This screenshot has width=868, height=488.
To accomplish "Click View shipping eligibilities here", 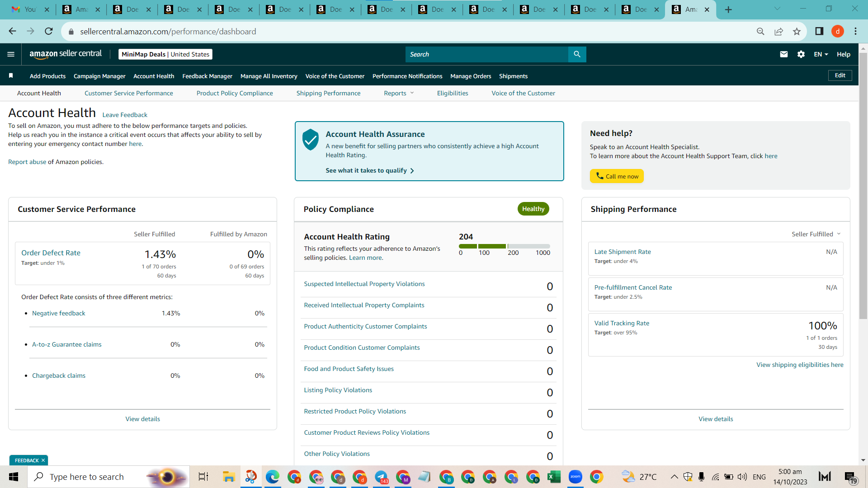I will [800, 365].
